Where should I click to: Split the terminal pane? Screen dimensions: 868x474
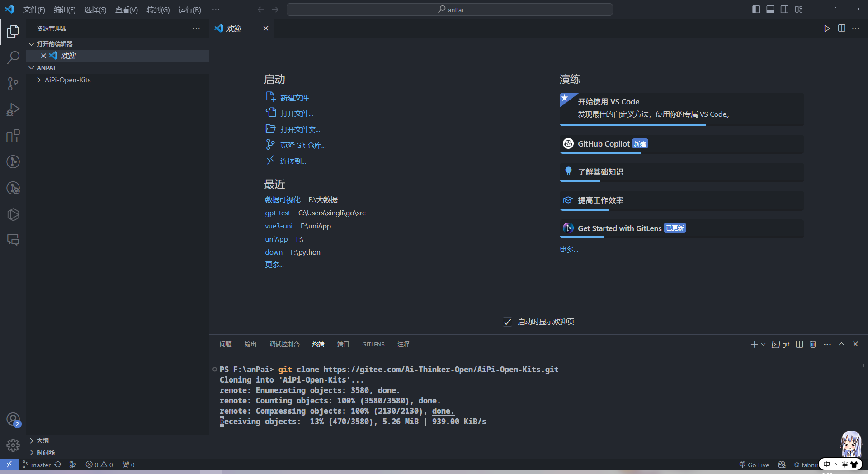click(799, 345)
